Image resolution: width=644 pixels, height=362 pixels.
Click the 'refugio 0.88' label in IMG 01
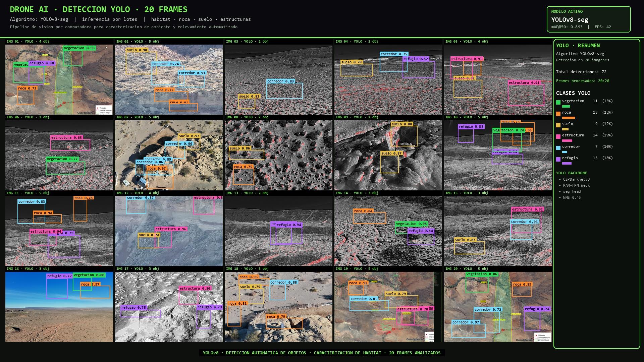42,63
